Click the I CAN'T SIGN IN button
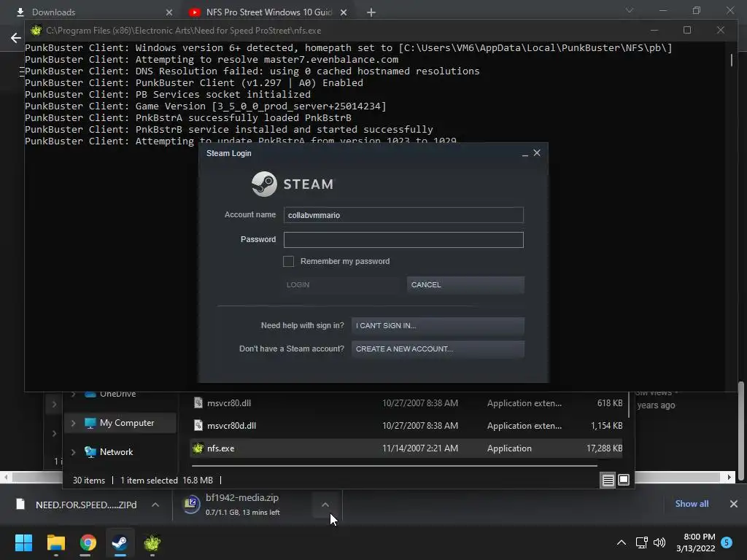The width and height of the screenshot is (747, 560). tap(438, 325)
